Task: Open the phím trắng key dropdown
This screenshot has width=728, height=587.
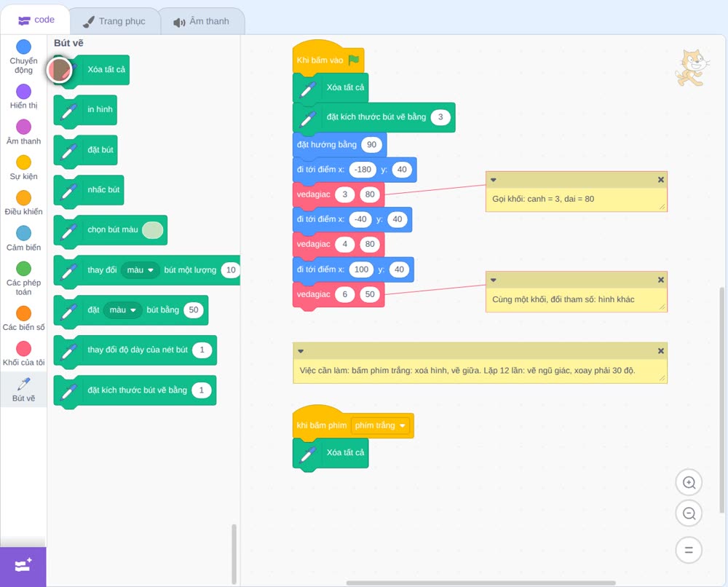Action: click(380, 425)
